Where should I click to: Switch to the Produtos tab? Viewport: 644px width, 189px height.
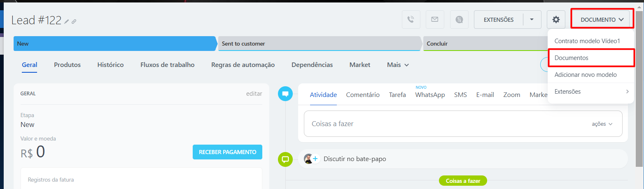[x=67, y=65]
